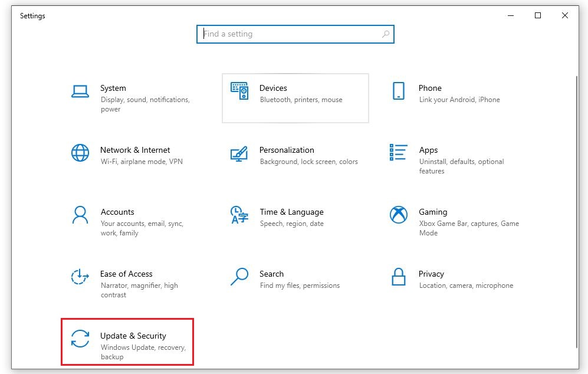The image size is (588, 374).
Task: Click 'Wi-Fi, airplane mode, VPN' description
Action: [142, 162]
